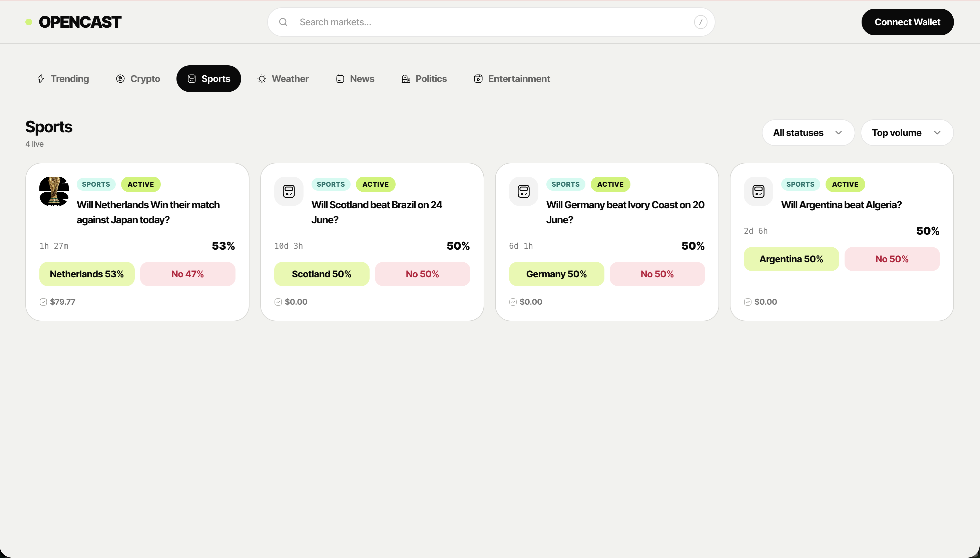The image size is (980, 558).
Task: Click the World Cup trophy market image
Action: point(54,191)
